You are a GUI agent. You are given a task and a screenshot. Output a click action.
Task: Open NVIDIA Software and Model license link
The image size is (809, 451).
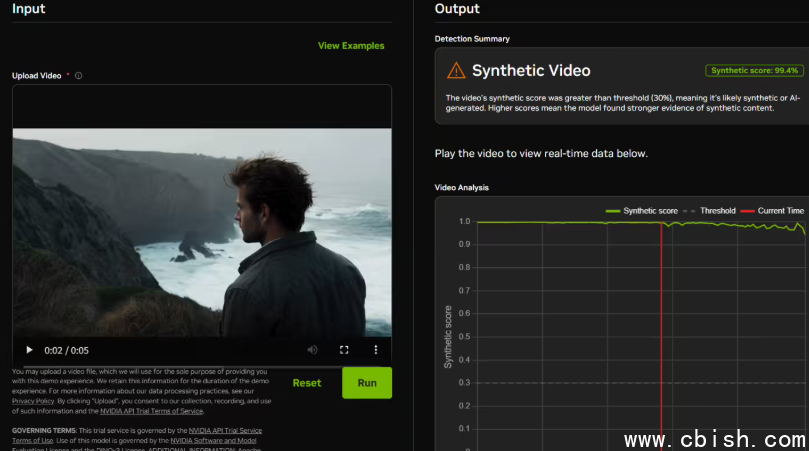(213, 441)
